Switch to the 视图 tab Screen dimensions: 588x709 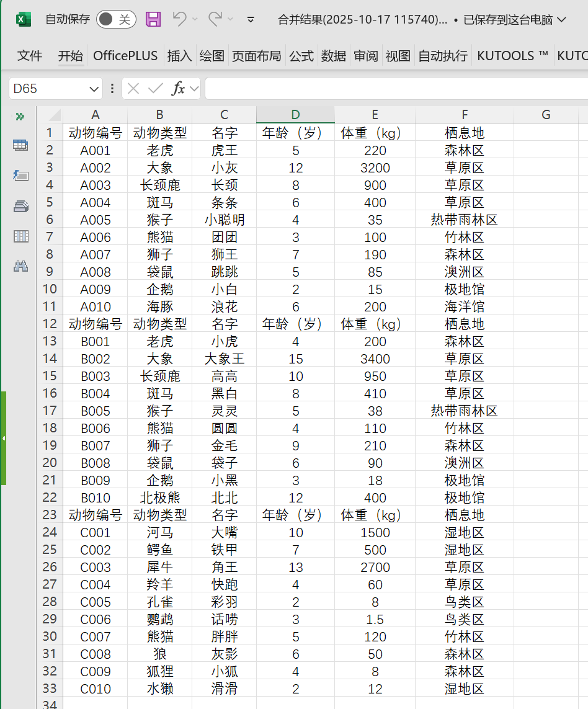pyautogui.click(x=398, y=55)
